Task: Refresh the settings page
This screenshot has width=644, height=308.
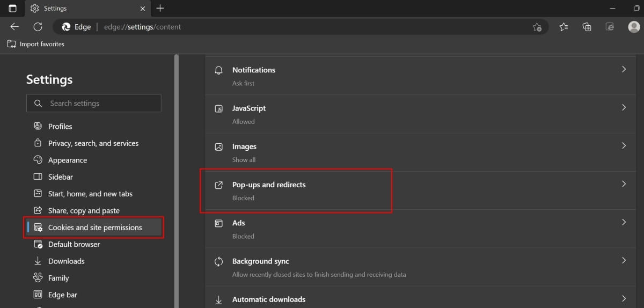Action: click(x=38, y=27)
